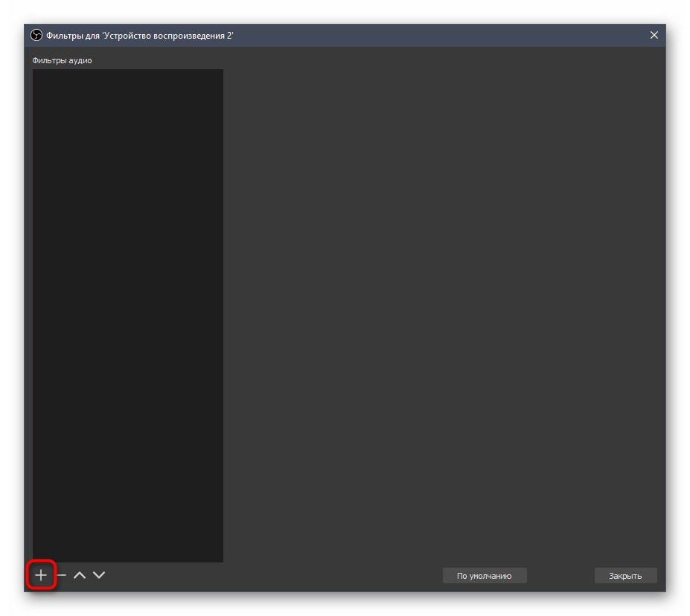The image size is (690, 616).
Task: Move the filter up with the up arrow
Action: pos(80,575)
